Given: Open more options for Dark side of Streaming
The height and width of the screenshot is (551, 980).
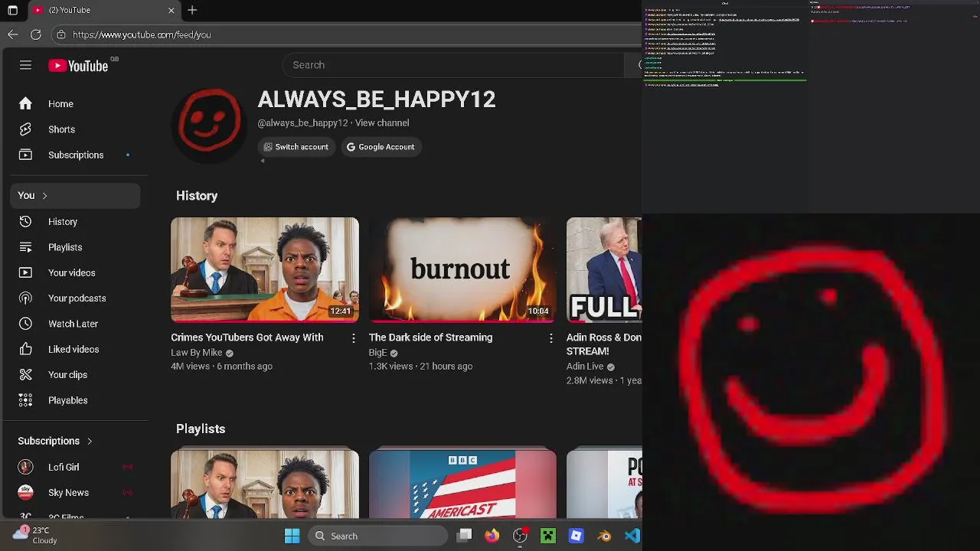Looking at the screenshot, I should [550, 337].
